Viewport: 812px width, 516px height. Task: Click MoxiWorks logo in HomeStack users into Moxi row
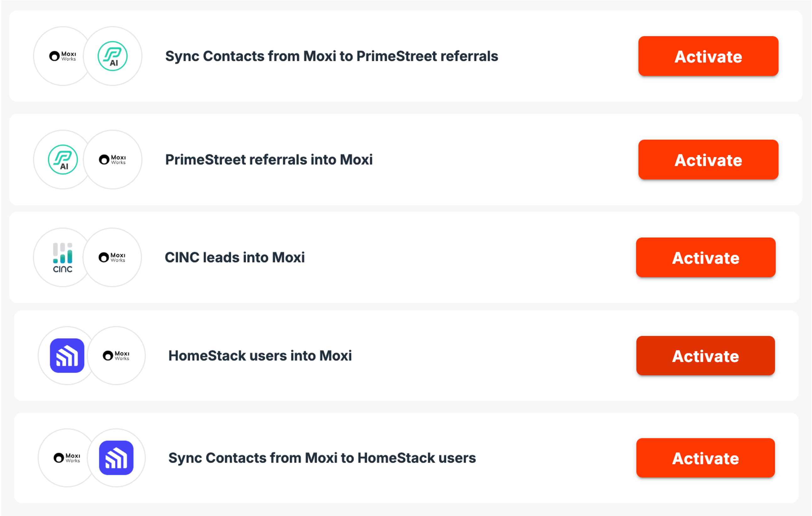coord(116,355)
